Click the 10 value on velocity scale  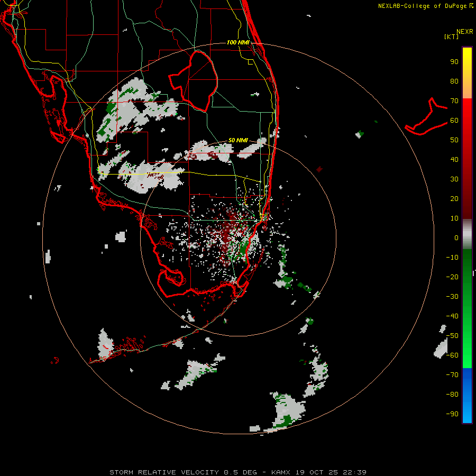(454, 218)
